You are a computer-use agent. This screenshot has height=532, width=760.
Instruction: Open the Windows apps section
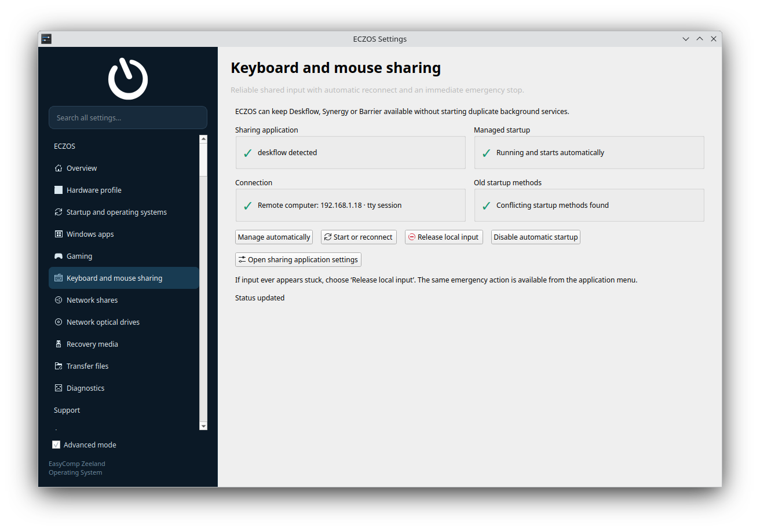[124, 234]
